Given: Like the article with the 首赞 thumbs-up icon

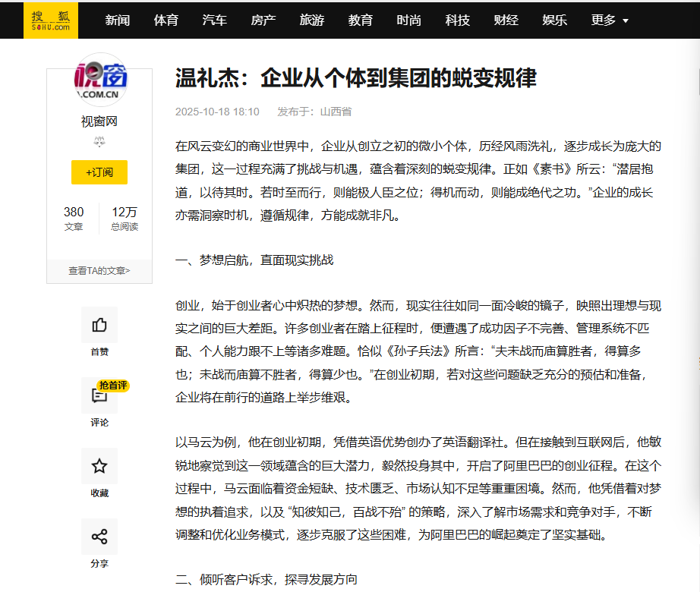Looking at the screenshot, I should coord(99,327).
